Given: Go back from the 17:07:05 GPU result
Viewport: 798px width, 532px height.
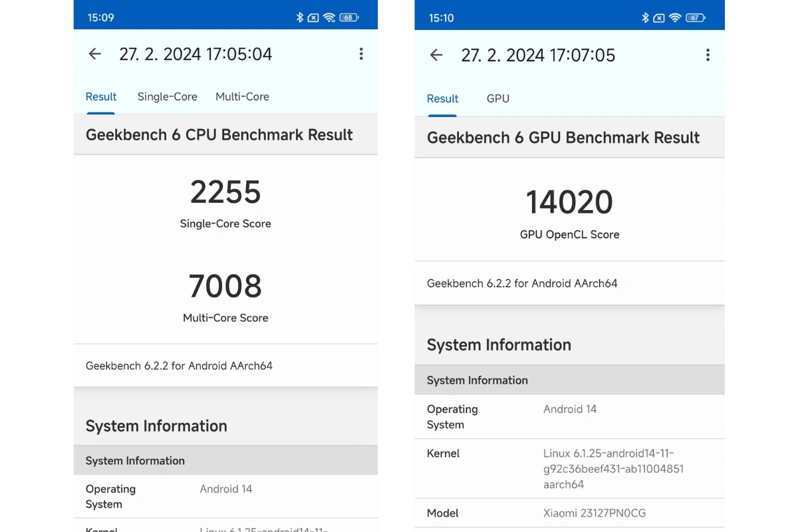Looking at the screenshot, I should click(436, 55).
